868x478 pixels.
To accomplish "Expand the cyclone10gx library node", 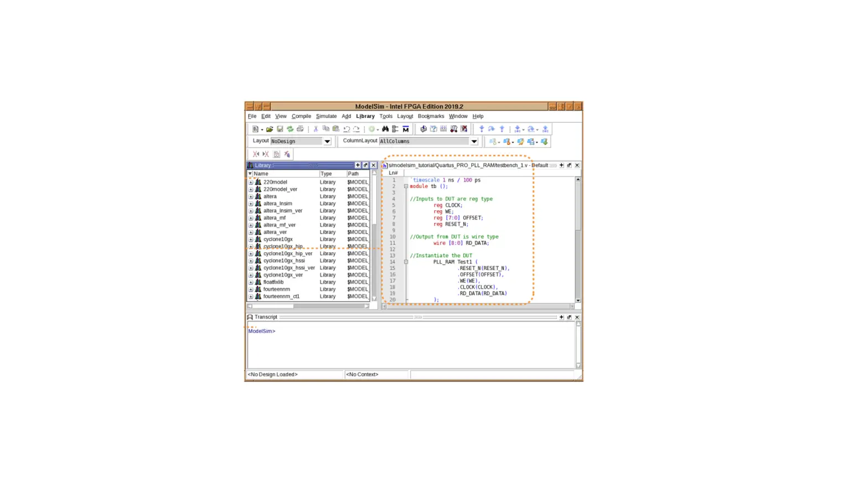I will tap(251, 240).
